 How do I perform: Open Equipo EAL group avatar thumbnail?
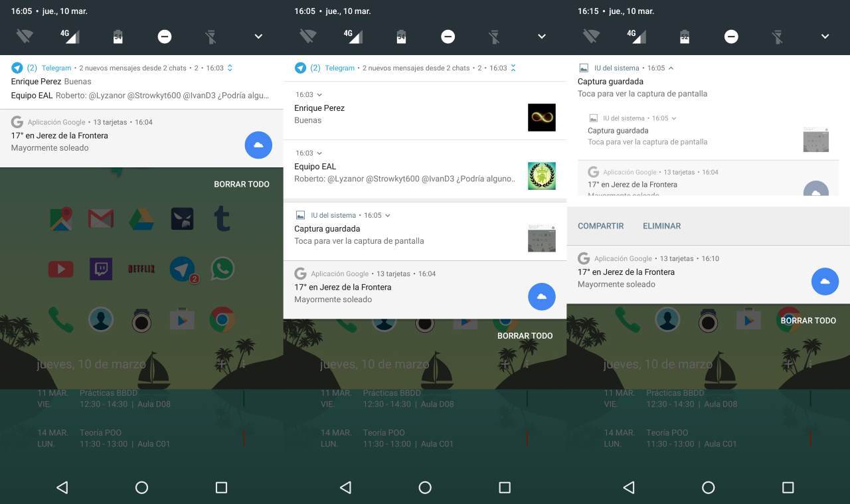click(x=542, y=176)
